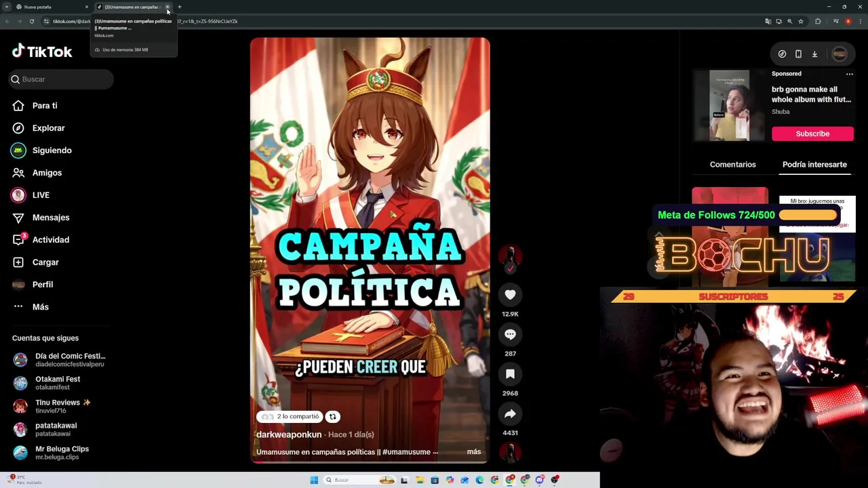Bookmark this page with the star icon
868x488 pixels.
pos(801,21)
